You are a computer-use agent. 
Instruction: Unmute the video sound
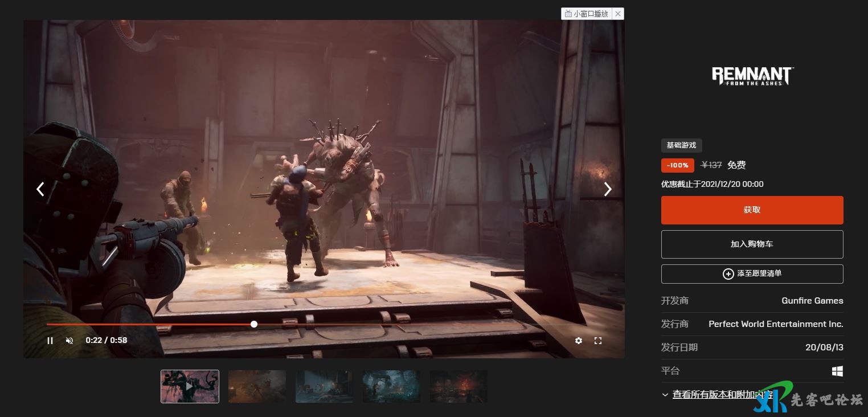69,341
